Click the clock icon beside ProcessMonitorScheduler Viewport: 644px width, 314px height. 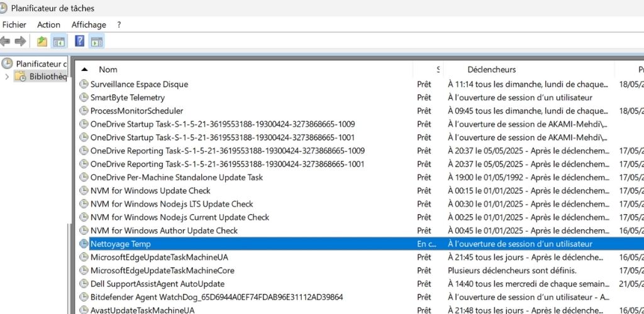[x=84, y=111]
